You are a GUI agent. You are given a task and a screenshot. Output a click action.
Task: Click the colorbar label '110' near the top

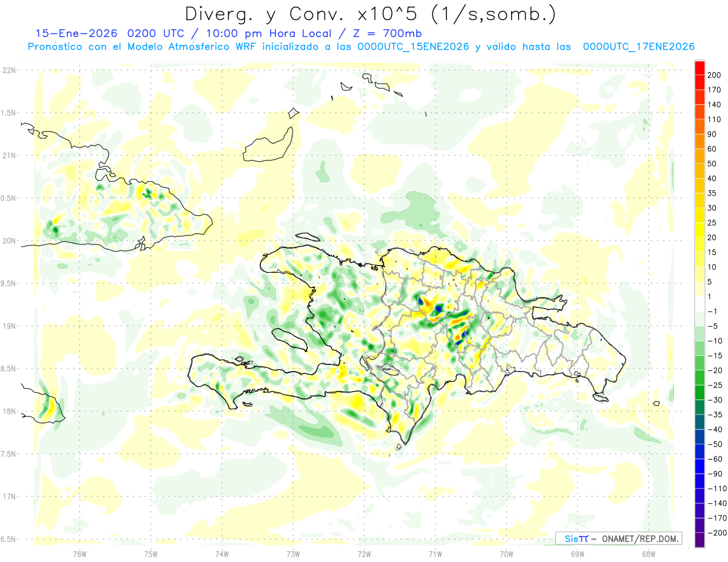click(x=715, y=119)
